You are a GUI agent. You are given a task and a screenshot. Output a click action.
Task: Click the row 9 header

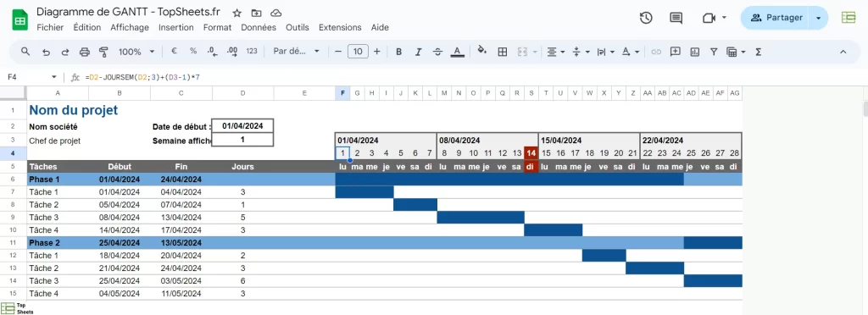pos(13,217)
